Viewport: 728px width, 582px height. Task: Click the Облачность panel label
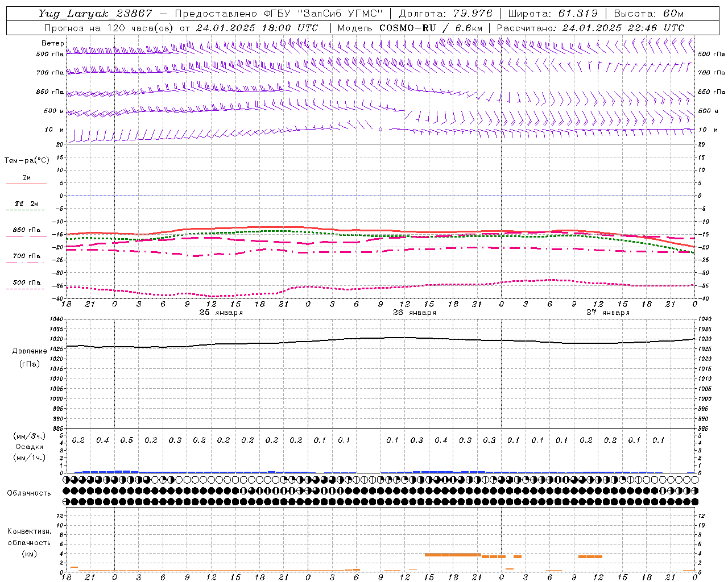click(29, 493)
